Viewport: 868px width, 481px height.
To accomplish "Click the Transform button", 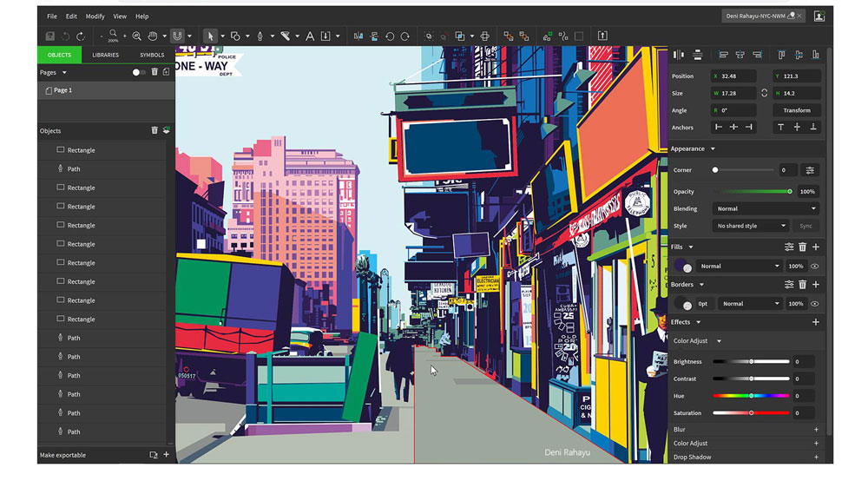I will click(796, 110).
